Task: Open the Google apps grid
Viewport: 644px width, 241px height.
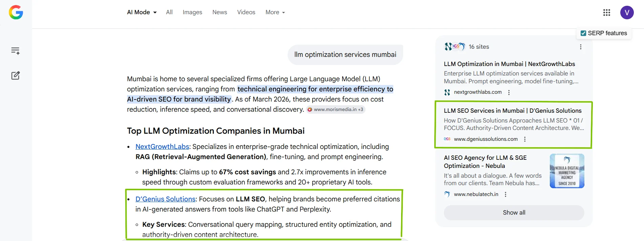Action: [x=607, y=13]
